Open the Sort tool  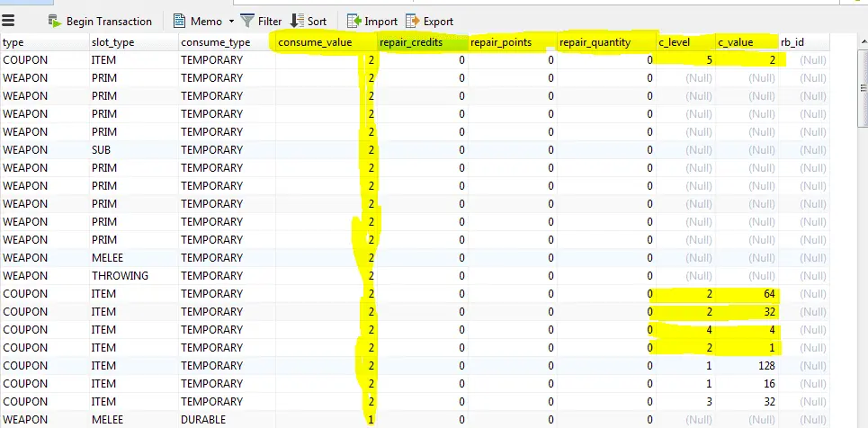(x=309, y=22)
